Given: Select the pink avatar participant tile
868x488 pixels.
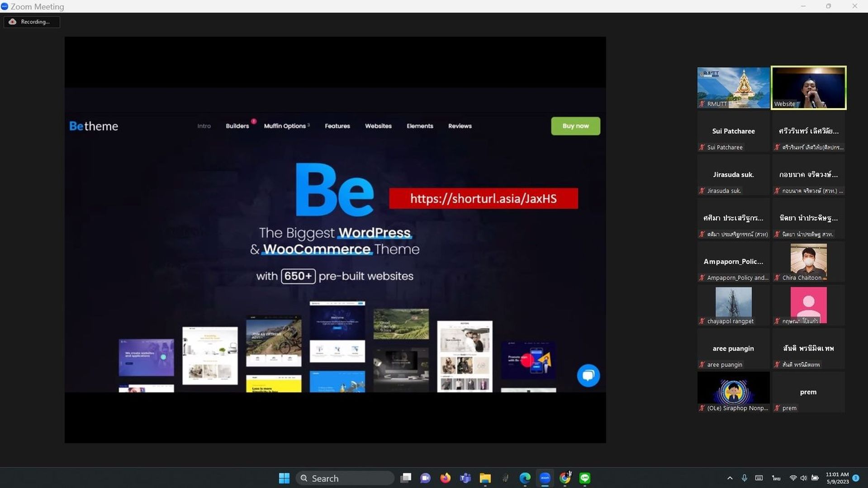Looking at the screenshot, I should (808, 305).
